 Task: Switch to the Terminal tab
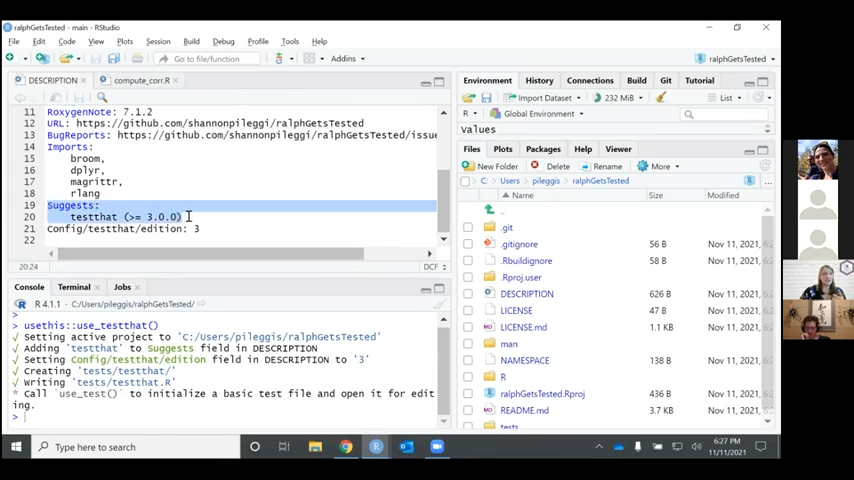tap(74, 287)
